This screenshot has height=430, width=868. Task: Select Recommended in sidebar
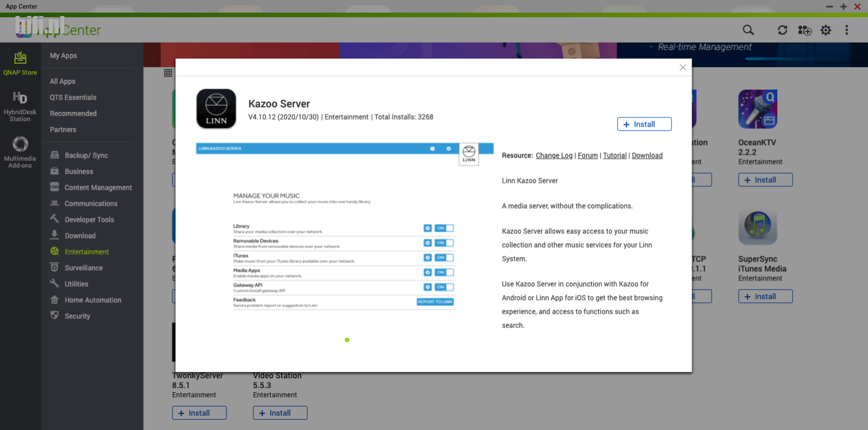point(73,114)
